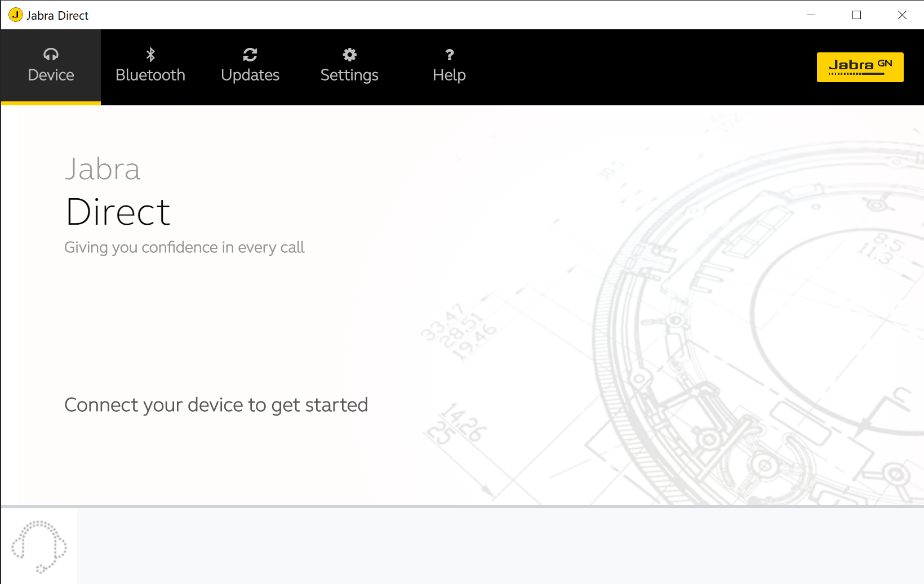Viewport: 924px width, 584px height.
Task: Switch to the Device tab
Action: click(x=51, y=74)
